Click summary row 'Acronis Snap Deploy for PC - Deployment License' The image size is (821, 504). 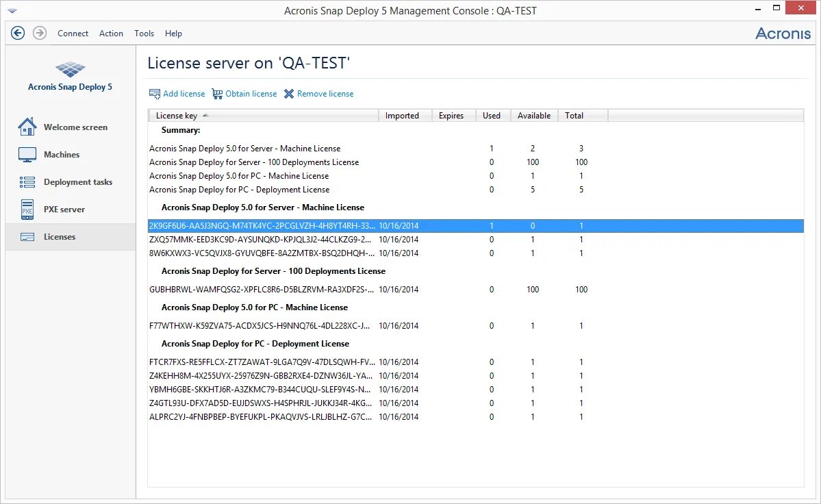point(475,190)
